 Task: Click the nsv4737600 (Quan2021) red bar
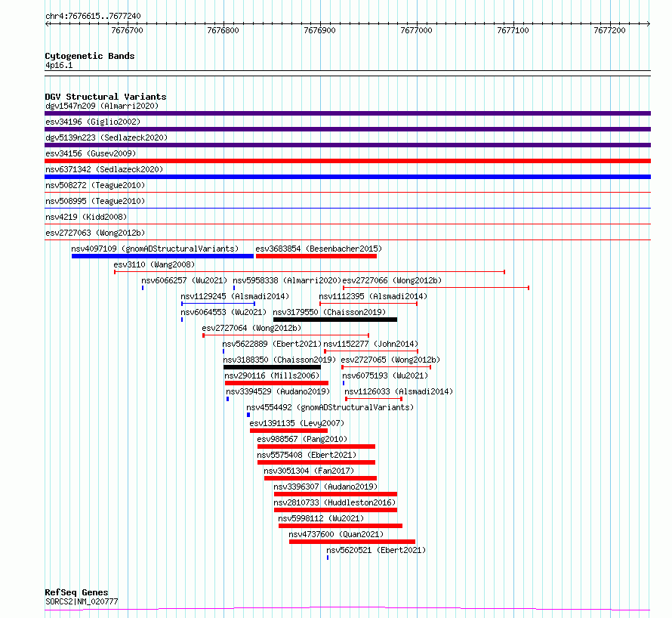[x=353, y=542]
